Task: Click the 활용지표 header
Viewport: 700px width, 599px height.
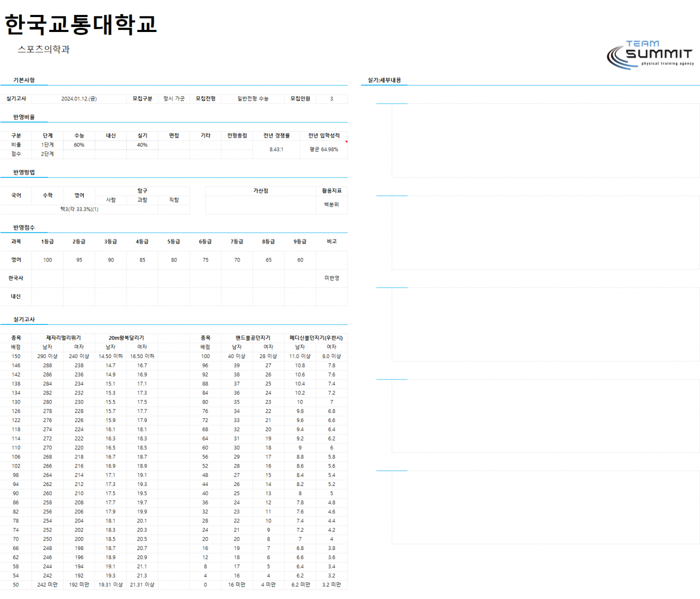Action: pyautogui.click(x=331, y=191)
